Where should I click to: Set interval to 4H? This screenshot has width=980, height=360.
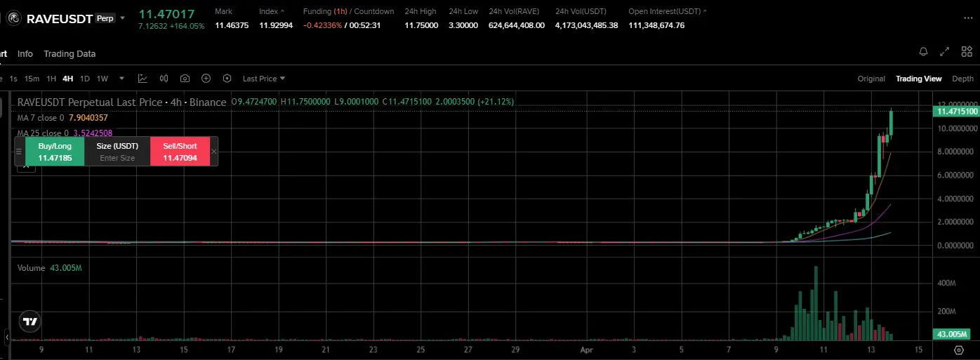(67, 79)
